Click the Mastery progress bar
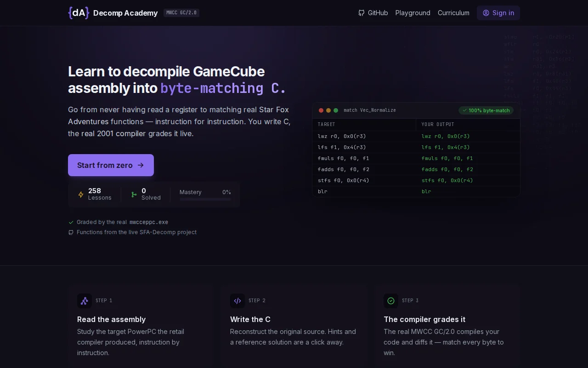 pos(205,199)
